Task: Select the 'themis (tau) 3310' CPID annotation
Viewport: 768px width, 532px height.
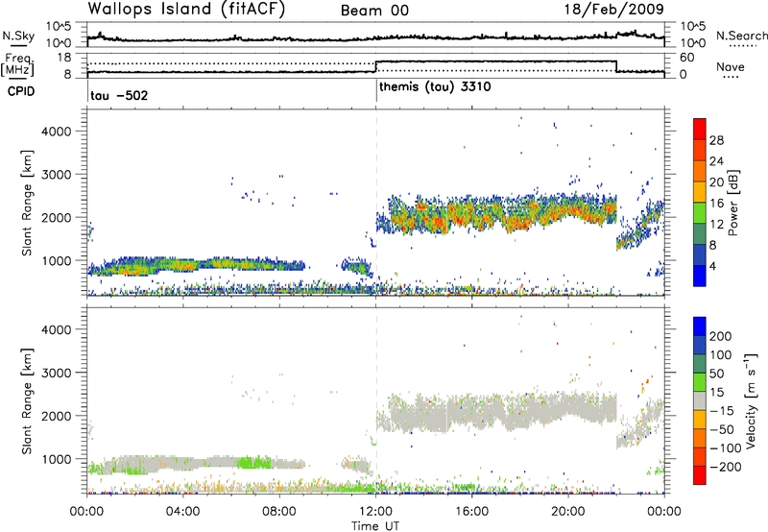Action: coord(435,87)
